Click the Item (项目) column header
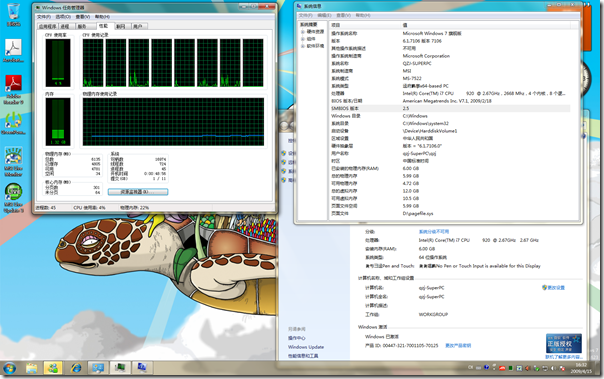This screenshot has width=604, height=379. coord(365,25)
